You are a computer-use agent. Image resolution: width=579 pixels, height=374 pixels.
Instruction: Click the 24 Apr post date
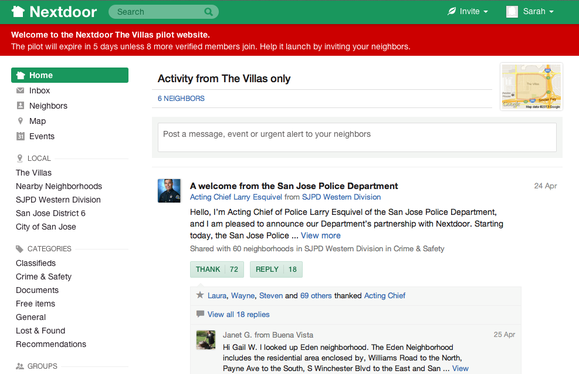545,186
